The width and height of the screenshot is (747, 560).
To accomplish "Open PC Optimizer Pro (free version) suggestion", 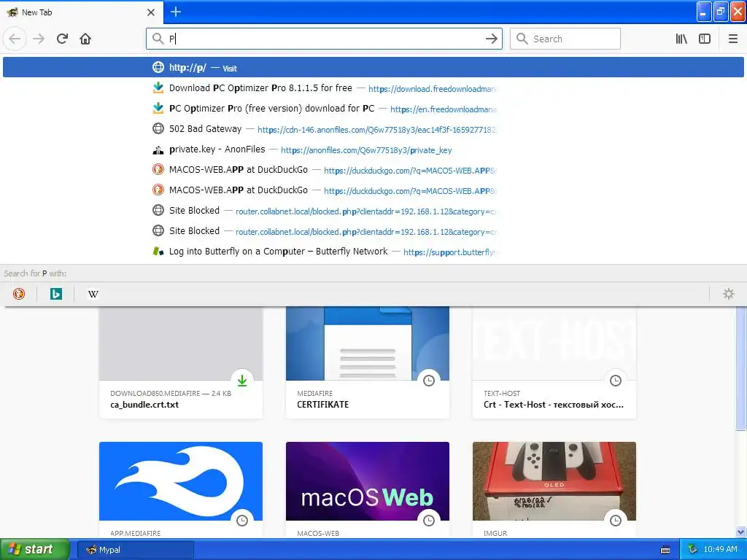I will 373,109.
